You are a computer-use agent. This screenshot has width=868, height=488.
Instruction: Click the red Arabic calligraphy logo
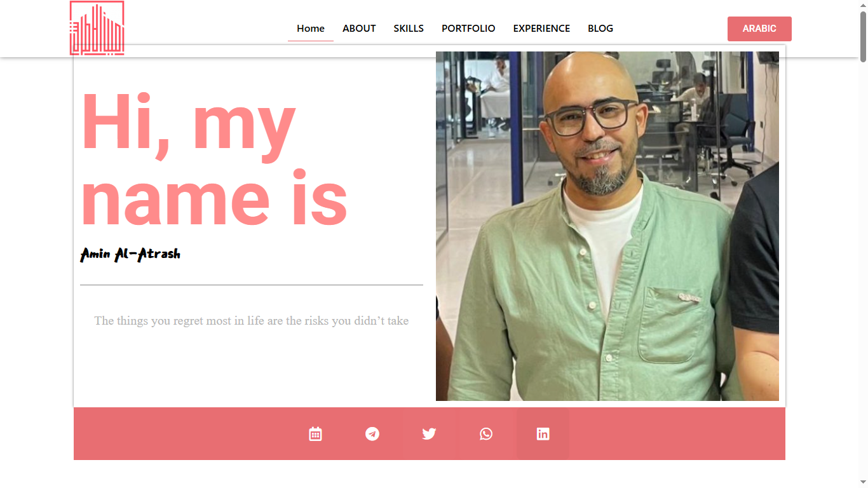[97, 28]
